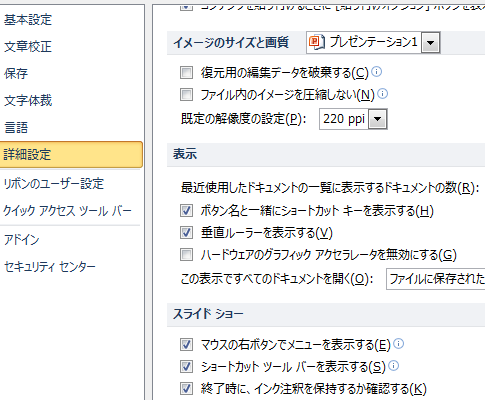The height and width of the screenshot is (410, 485).
Task: Select 文章校正 in the sidebar
Action: coord(28,47)
